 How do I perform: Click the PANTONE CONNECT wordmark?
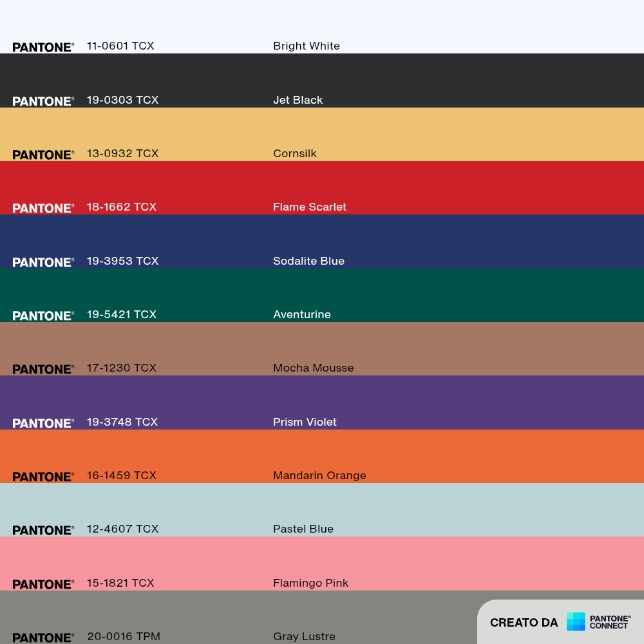coord(610,622)
